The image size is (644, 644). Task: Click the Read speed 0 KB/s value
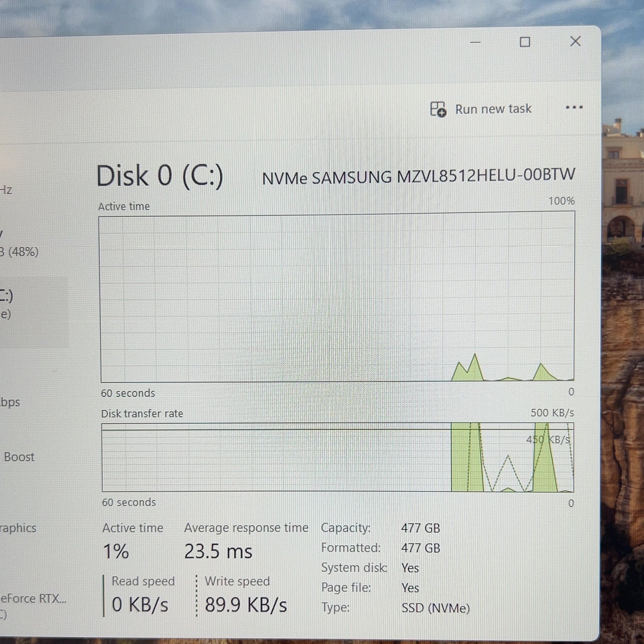coord(140,605)
